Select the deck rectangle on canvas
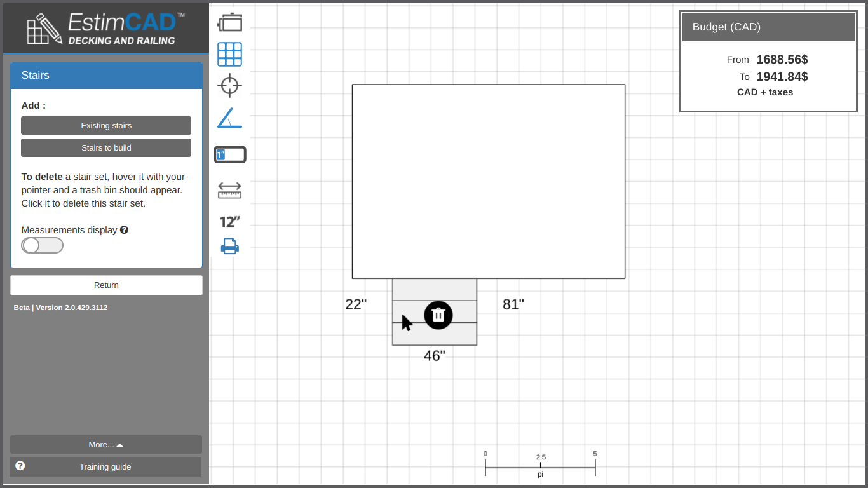 489,181
